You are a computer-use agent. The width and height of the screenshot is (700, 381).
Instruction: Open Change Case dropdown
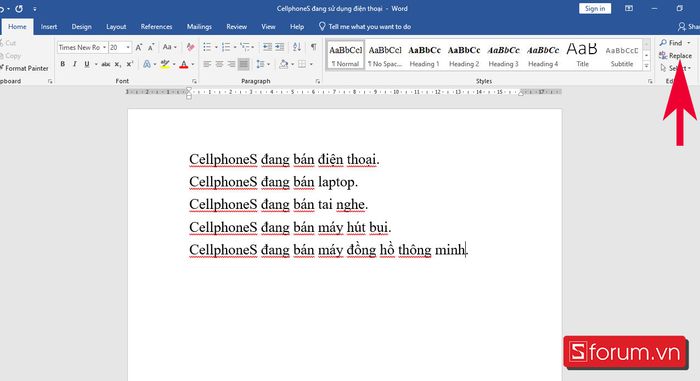click(x=169, y=47)
